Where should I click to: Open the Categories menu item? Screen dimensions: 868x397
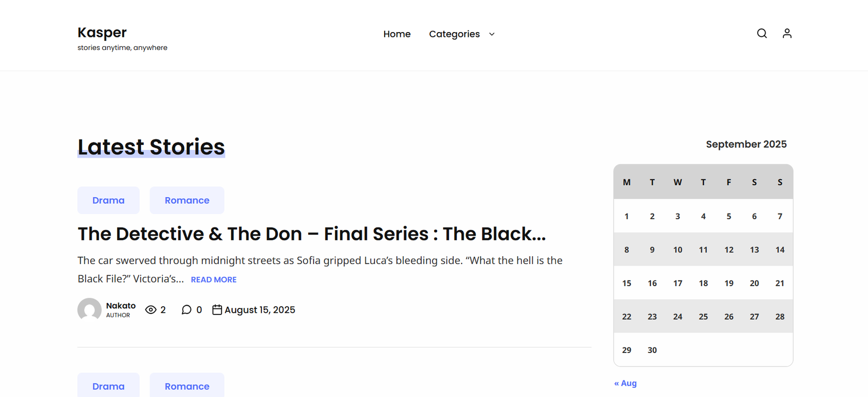tap(454, 34)
